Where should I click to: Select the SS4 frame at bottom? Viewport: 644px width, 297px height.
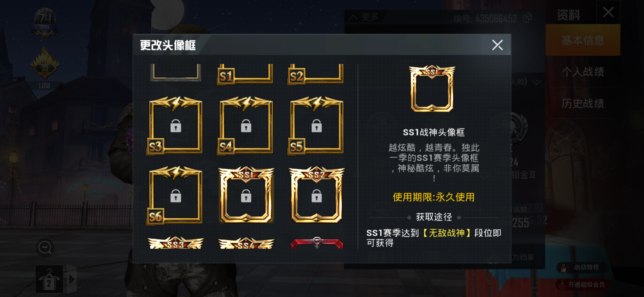tap(246, 243)
